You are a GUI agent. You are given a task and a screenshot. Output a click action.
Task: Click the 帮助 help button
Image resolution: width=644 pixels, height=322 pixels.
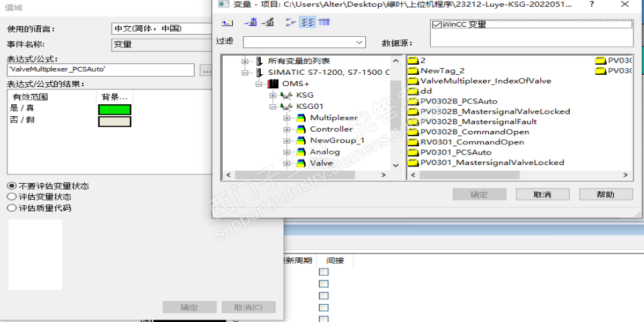606,194
